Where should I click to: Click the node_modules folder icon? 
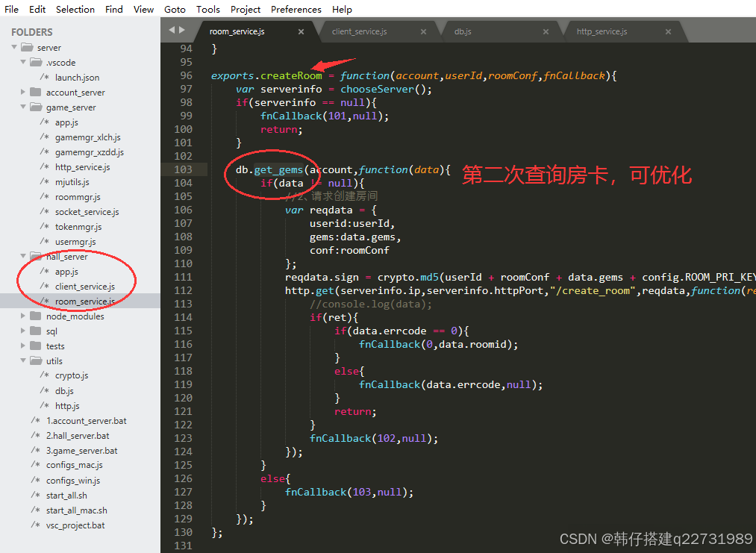[x=36, y=316]
